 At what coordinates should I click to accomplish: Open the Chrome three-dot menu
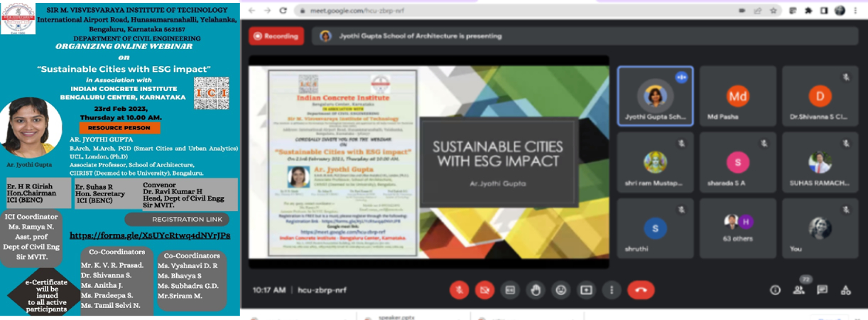point(855,11)
